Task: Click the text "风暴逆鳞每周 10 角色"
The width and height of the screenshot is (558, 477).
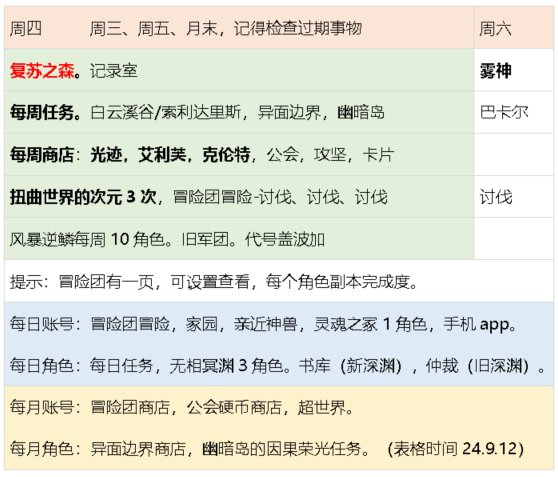Action: pyautogui.click(x=87, y=239)
